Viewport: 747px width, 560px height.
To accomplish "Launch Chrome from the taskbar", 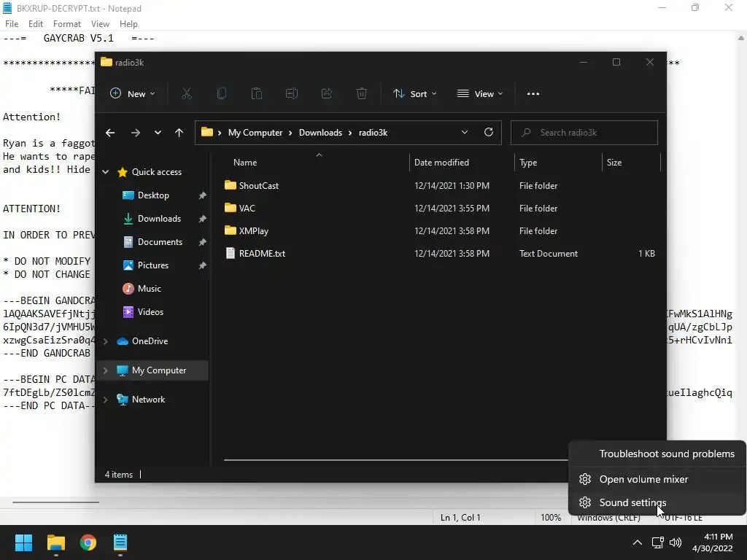I will pyautogui.click(x=88, y=542).
